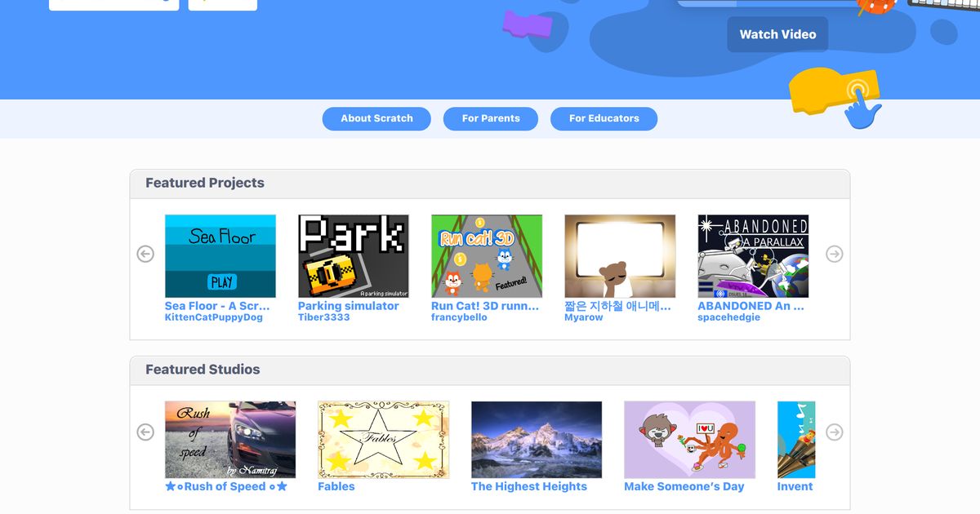Viewport: 980px width, 514px height.
Task: Advance Featured Studios with right arrow icon
Action: pos(834,432)
